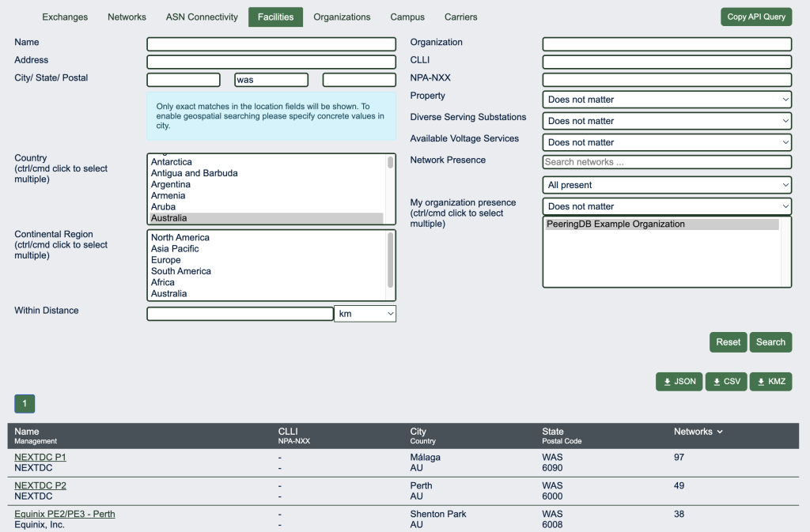Open Equinix PE2/PE3 - Perth link
The height and width of the screenshot is (532, 810).
pos(65,514)
